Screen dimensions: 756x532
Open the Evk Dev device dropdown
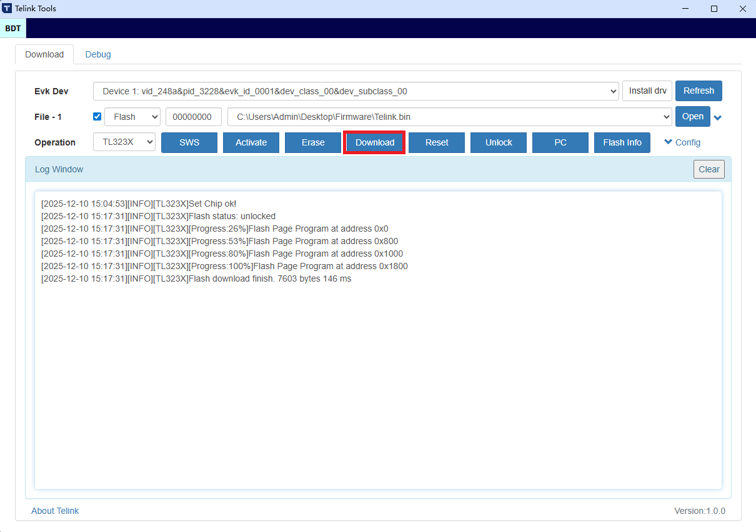356,91
